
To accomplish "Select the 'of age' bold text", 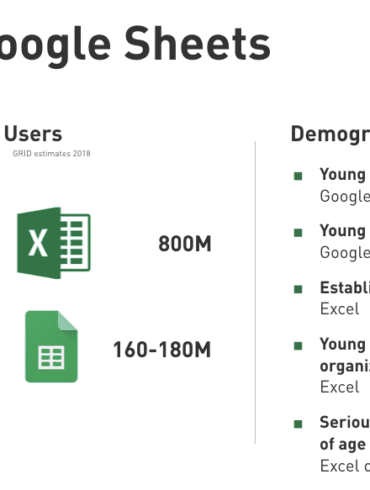I will (343, 445).
